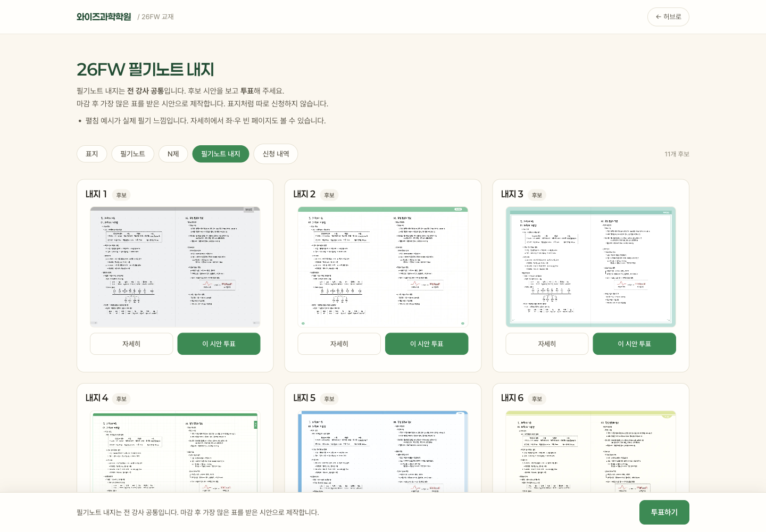This screenshot has width=766, height=532.
Task: Click the 후보 badge on 내지 6
Action: point(537,399)
